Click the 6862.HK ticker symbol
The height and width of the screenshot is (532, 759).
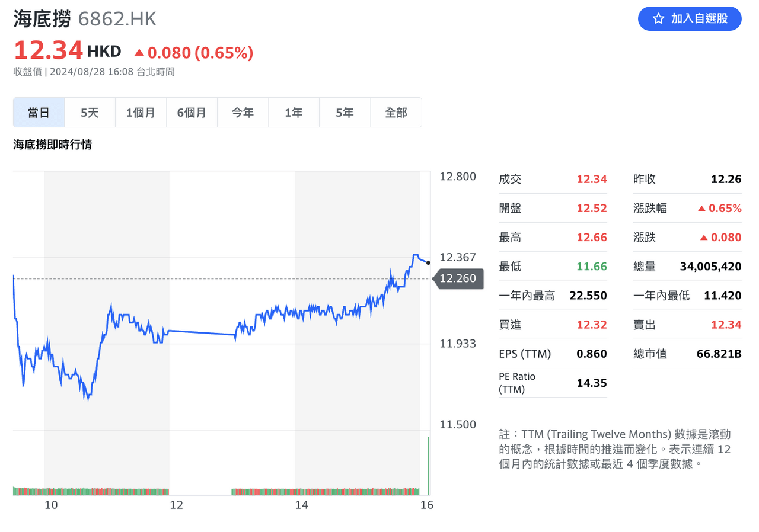[117, 19]
